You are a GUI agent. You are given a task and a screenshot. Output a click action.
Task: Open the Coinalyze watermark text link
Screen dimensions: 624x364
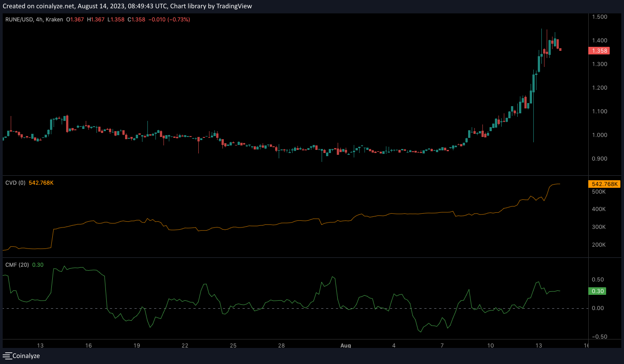pos(26,356)
